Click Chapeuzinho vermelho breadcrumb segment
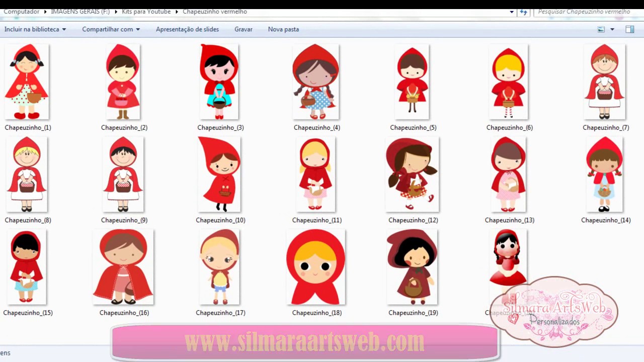 coord(215,12)
